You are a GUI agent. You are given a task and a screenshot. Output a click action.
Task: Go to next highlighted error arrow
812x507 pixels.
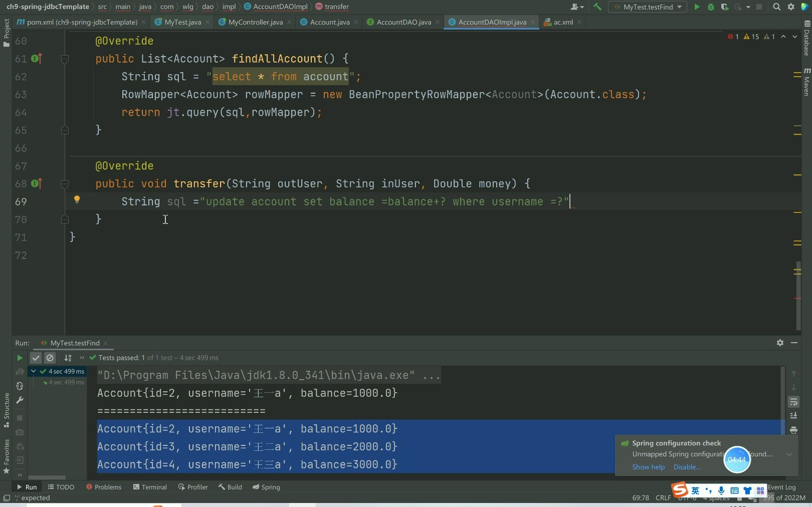[x=795, y=37]
